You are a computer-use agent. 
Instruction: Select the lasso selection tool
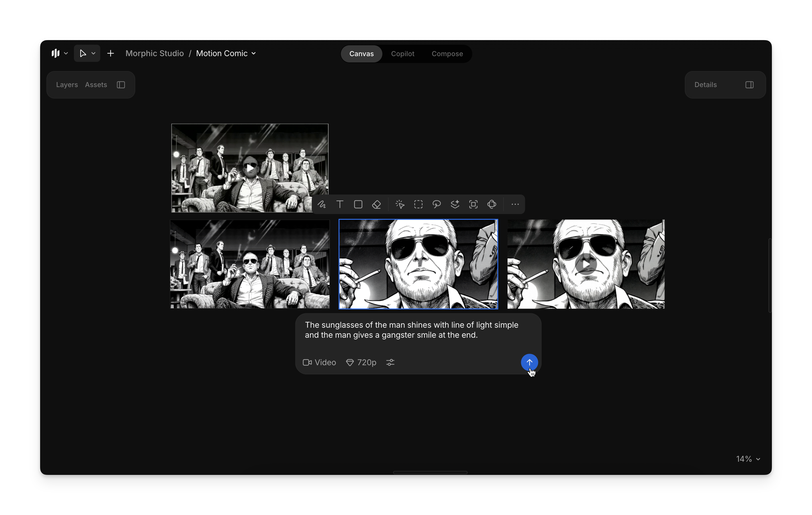437,204
